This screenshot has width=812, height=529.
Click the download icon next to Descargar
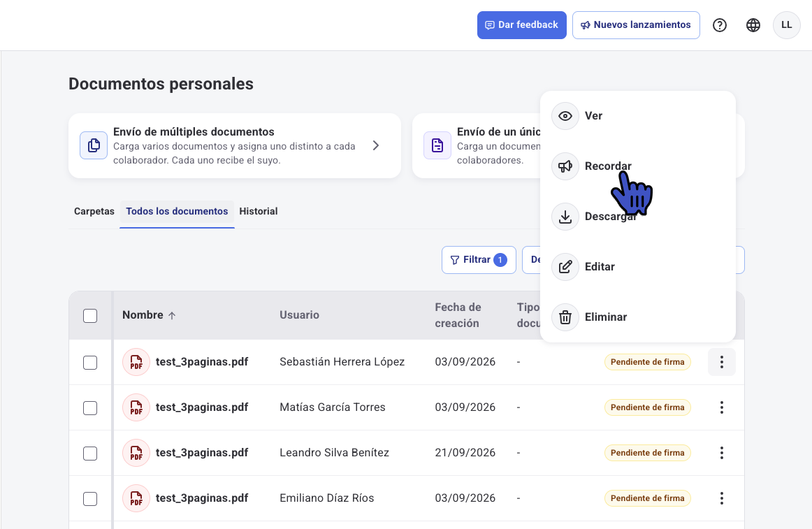pyautogui.click(x=565, y=216)
